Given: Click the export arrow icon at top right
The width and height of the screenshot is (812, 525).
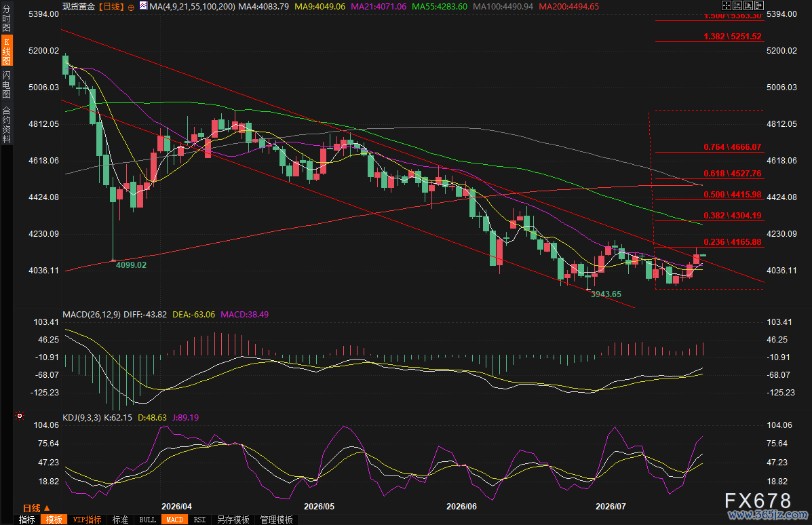Looking at the screenshot, I should 758,5.
